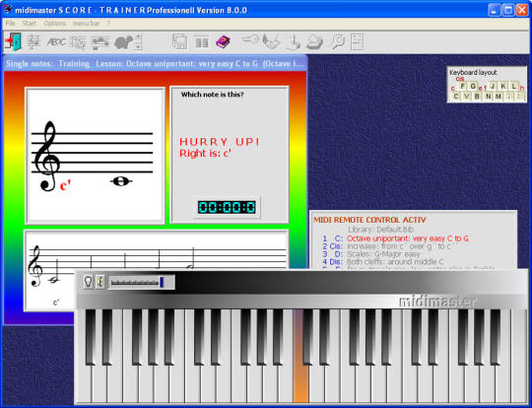Image resolution: width=532 pixels, height=408 pixels.
Task: Click 'MIDI REMOTE CONTROL ACTIV' heading
Action: tap(369, 220)
